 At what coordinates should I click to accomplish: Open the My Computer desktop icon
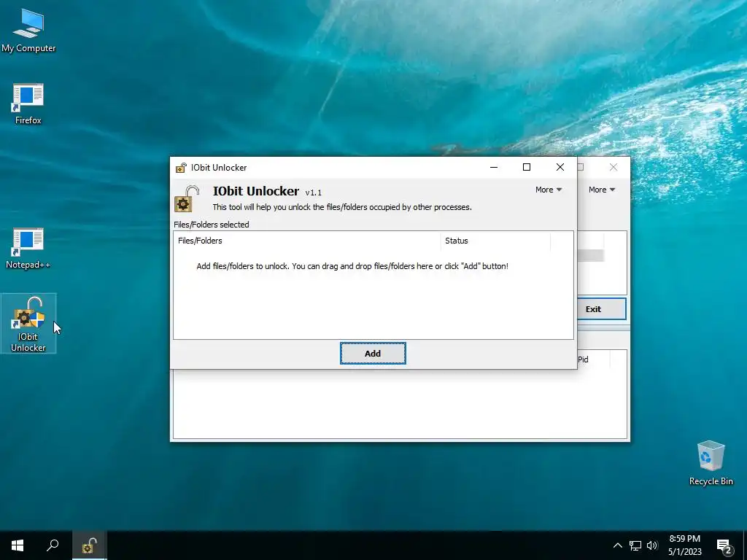pos(28,30)
